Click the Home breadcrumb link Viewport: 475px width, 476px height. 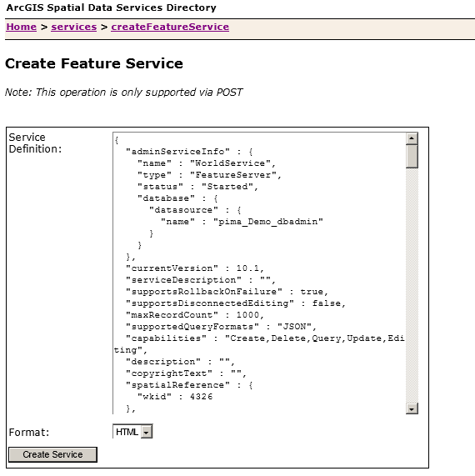coord(21,27)
